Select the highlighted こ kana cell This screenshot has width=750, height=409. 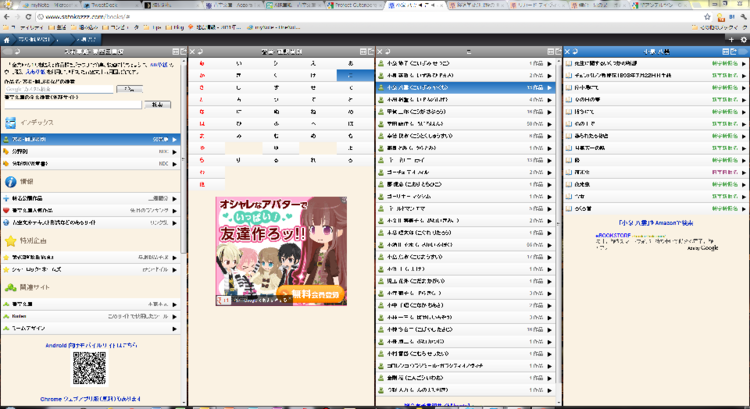355,75
